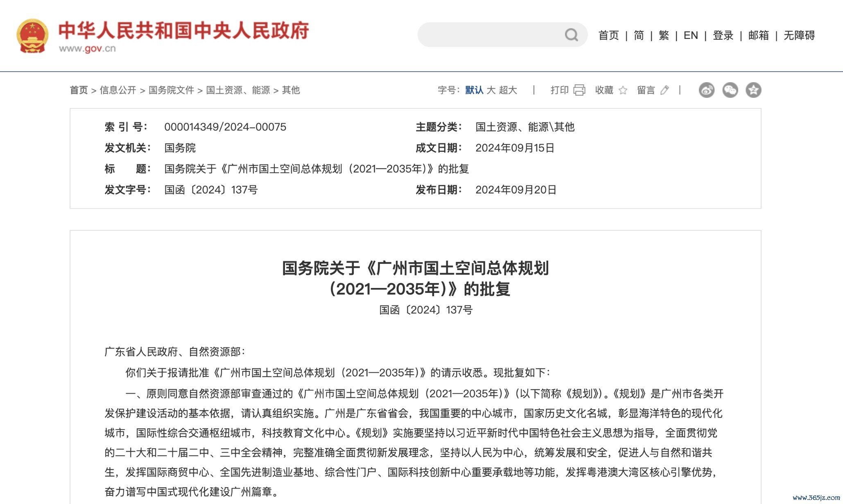Click the search magnifier icon

point(571,35)
